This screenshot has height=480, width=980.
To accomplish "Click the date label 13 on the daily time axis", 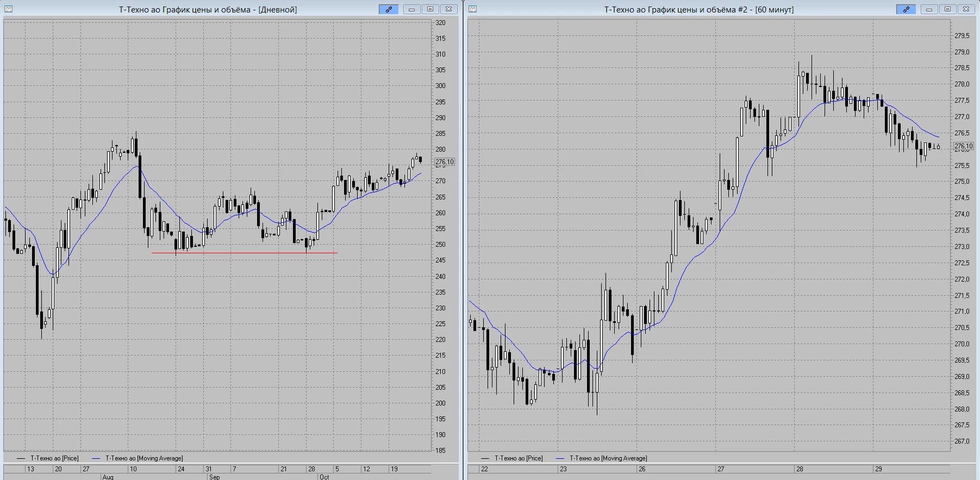I will 30,469.
